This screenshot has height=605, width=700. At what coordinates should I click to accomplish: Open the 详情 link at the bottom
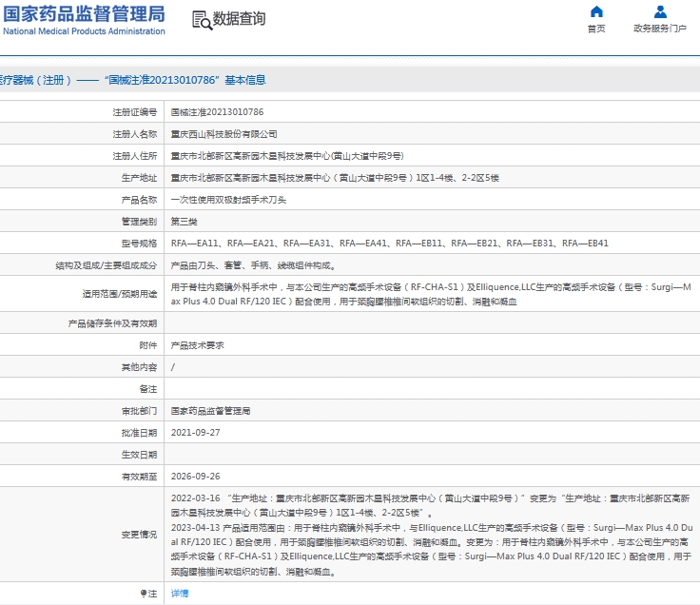[180, 593]
